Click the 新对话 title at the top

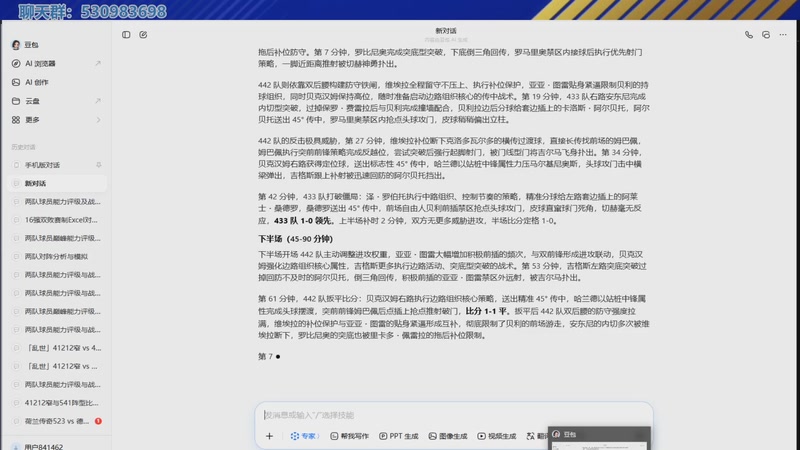coord(445,31)
